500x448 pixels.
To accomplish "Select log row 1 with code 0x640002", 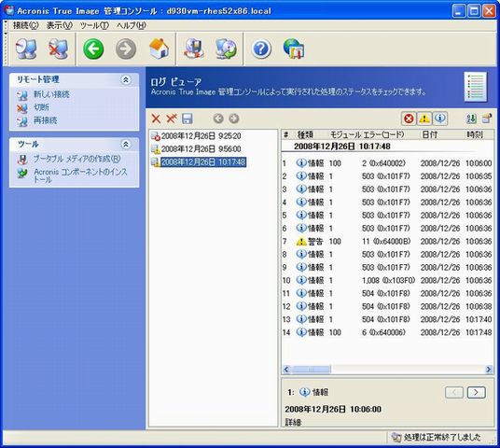I will tap(387, 163).
